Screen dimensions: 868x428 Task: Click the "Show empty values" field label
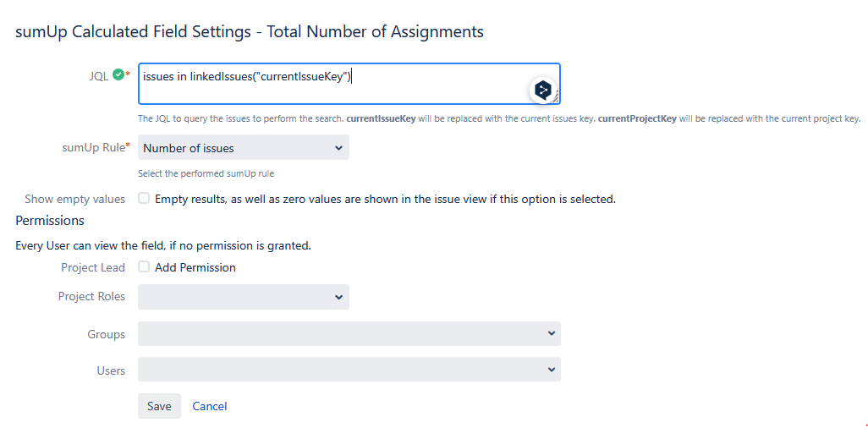[x=74, y=199]
